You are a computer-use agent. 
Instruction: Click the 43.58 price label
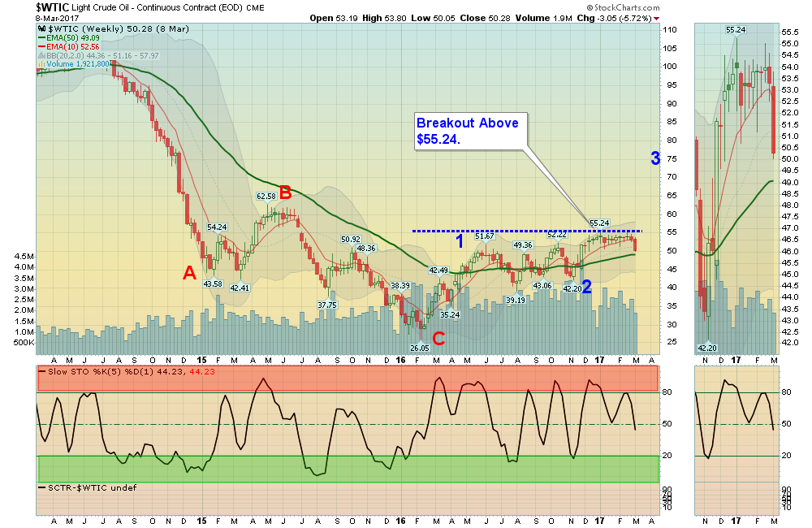coord(213,284)
